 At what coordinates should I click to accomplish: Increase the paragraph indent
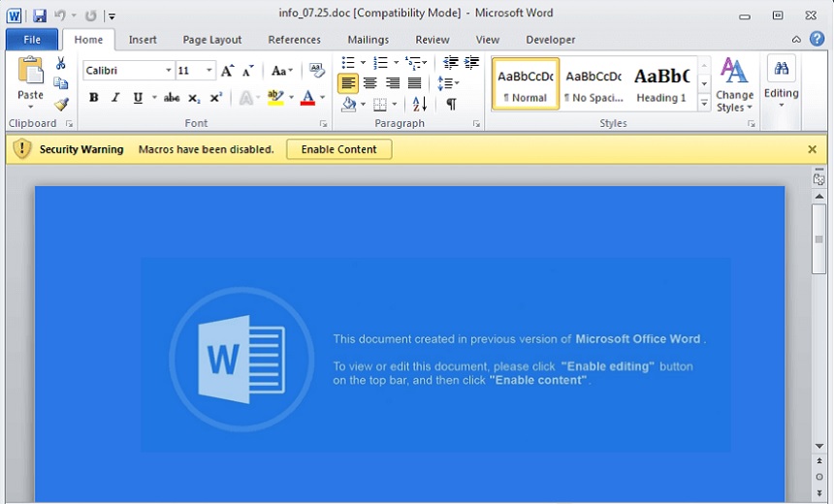tap(471, 63)
